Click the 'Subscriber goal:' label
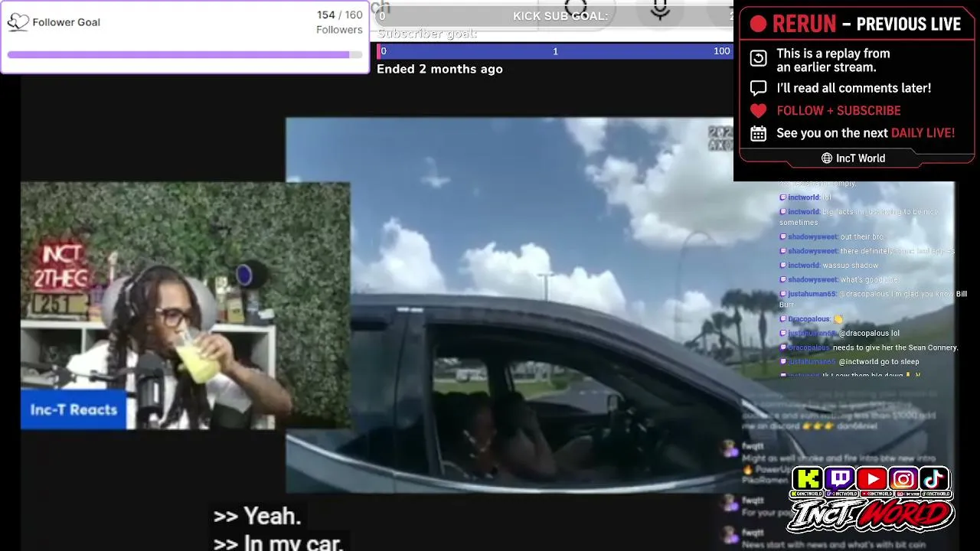The height and width of the screenshot is (551, 980). pos(427,34)
